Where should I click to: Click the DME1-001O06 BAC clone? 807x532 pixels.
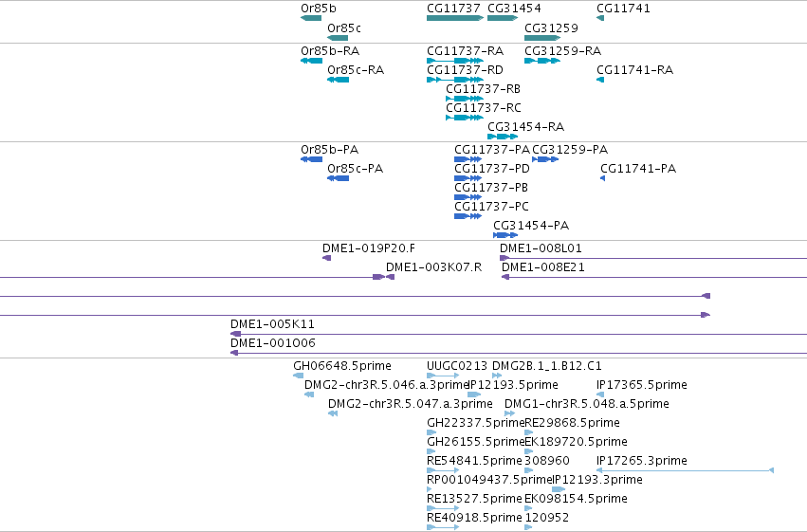(x=519, y=354)
